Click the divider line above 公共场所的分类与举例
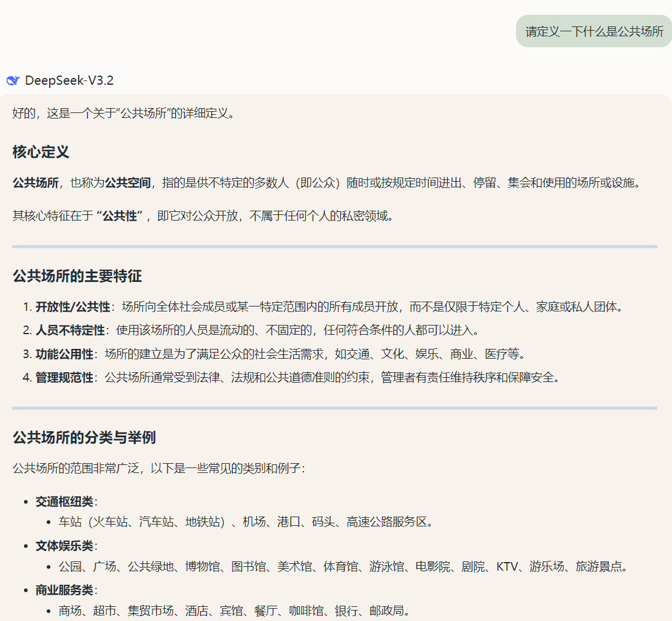The image size is (672, 621). [x=335, y=408]
